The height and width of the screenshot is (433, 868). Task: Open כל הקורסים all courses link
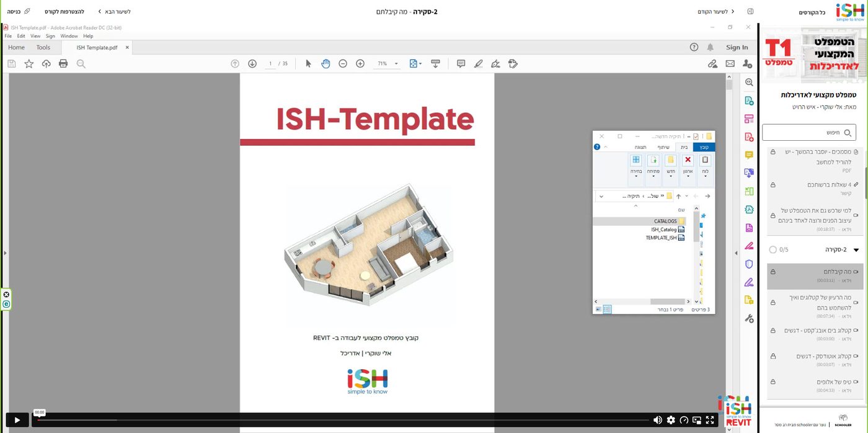click(x=812, y=12)
